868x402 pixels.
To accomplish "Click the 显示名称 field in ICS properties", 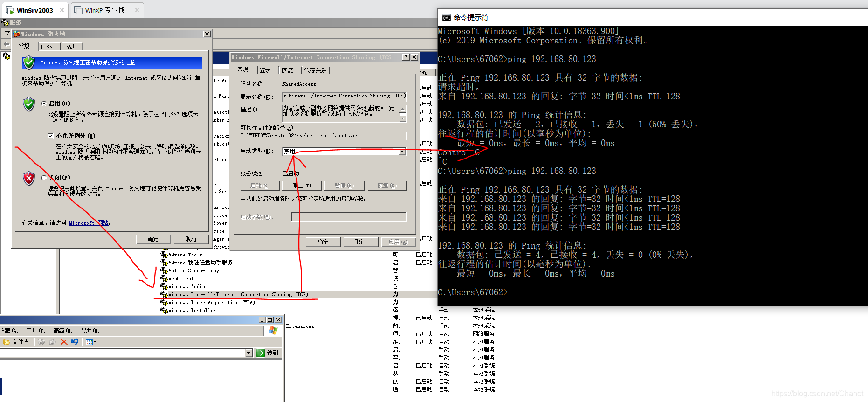I will pos(344,97).
